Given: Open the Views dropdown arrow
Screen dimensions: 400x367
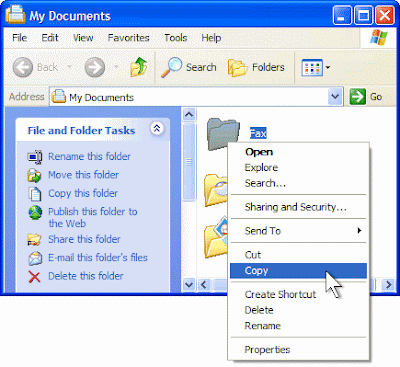Looking at the screenshot, I should pos(328,67).
